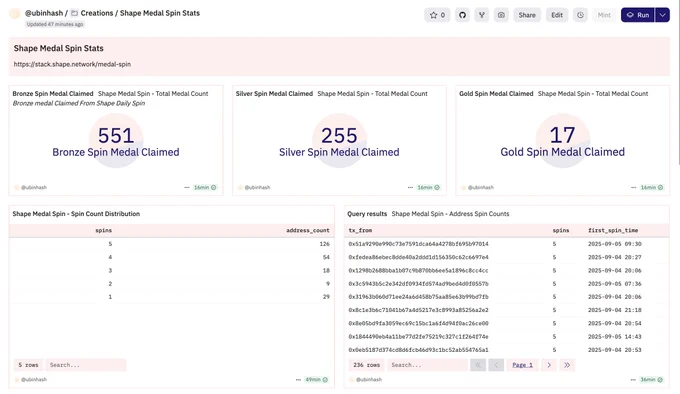The image size is (680, 394).
Task: Click the page vertical scrollbar
Action: click(678, 82)
